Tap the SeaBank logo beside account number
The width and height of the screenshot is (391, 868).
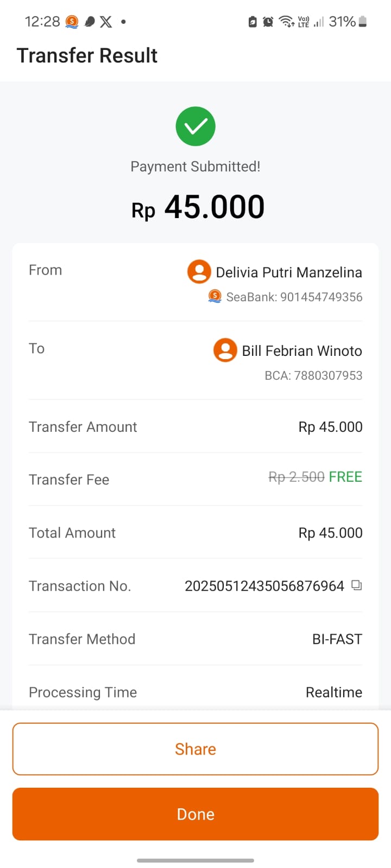click(215, 296)
